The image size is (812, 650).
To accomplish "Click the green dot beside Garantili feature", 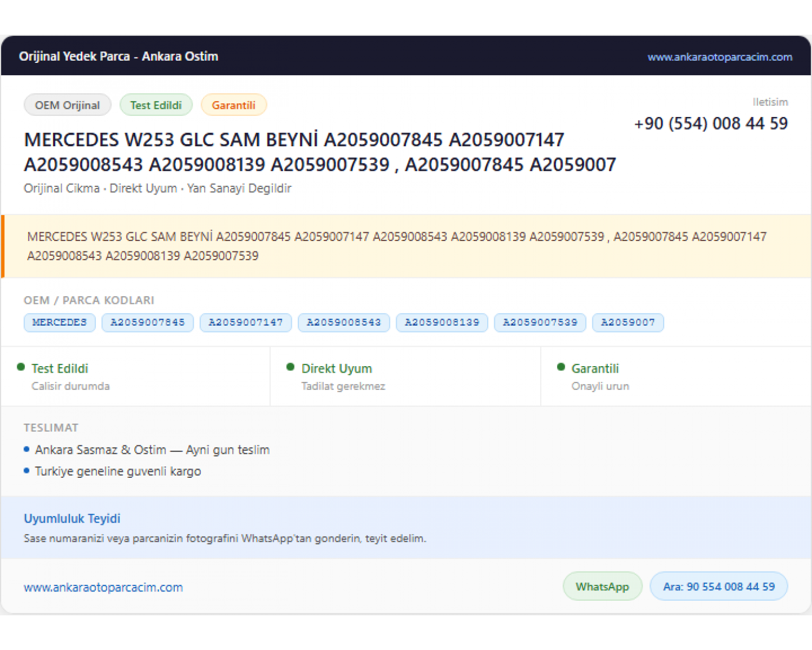I will pyautogui.click(x=561, y=367).
